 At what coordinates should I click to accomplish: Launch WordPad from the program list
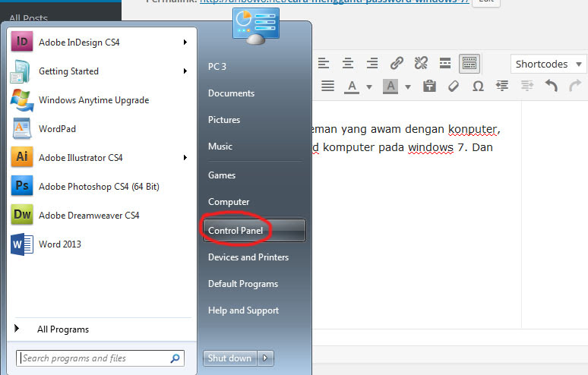coord(57,129)
